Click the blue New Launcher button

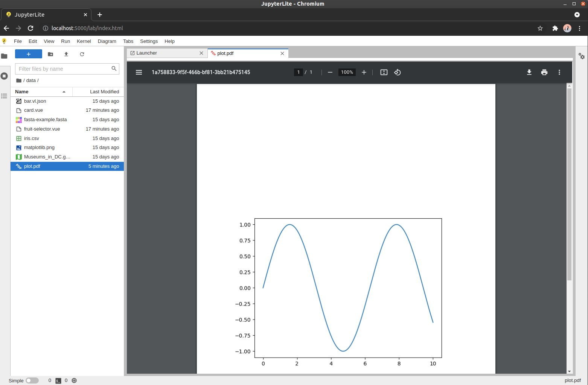pos(28,54)
